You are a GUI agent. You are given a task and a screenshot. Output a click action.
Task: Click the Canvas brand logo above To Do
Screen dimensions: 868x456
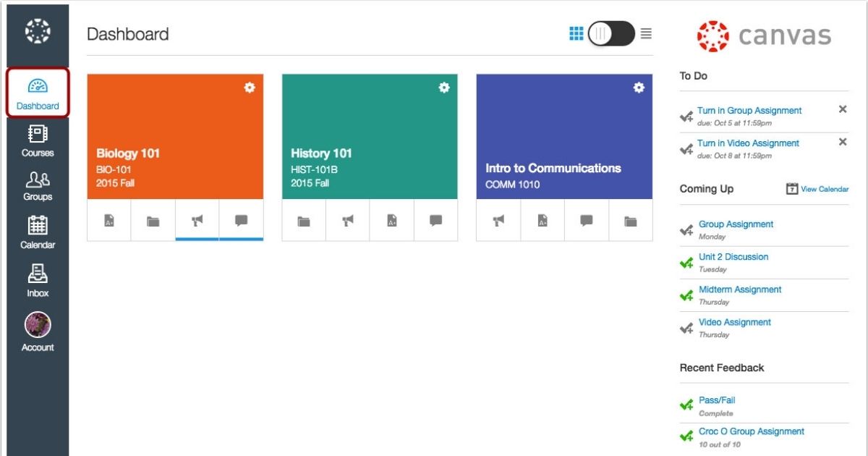pos(764,36)
